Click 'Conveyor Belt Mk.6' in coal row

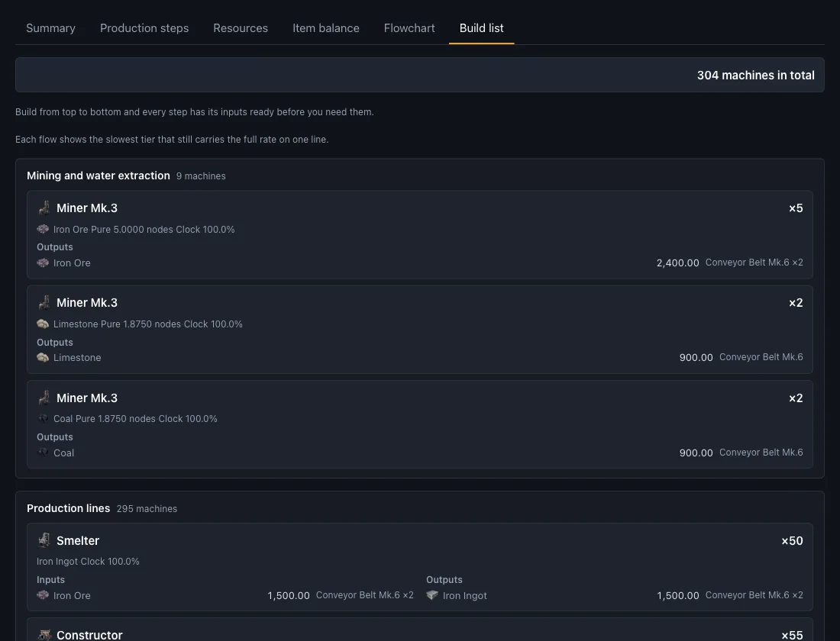point(761,453)
